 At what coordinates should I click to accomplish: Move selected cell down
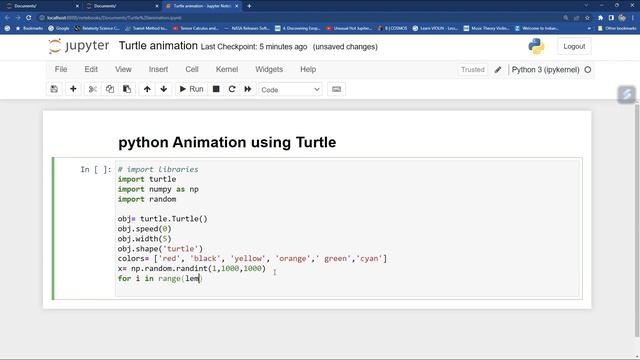pyautogui.click(x=164, y=89)
